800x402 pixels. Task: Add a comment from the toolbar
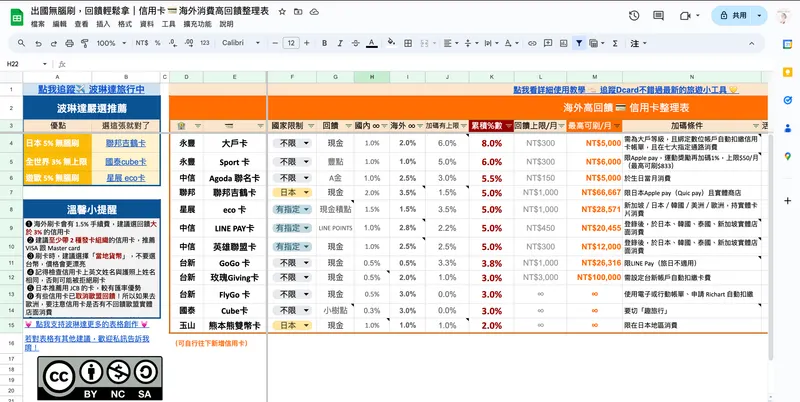click(x=548, y=43)
